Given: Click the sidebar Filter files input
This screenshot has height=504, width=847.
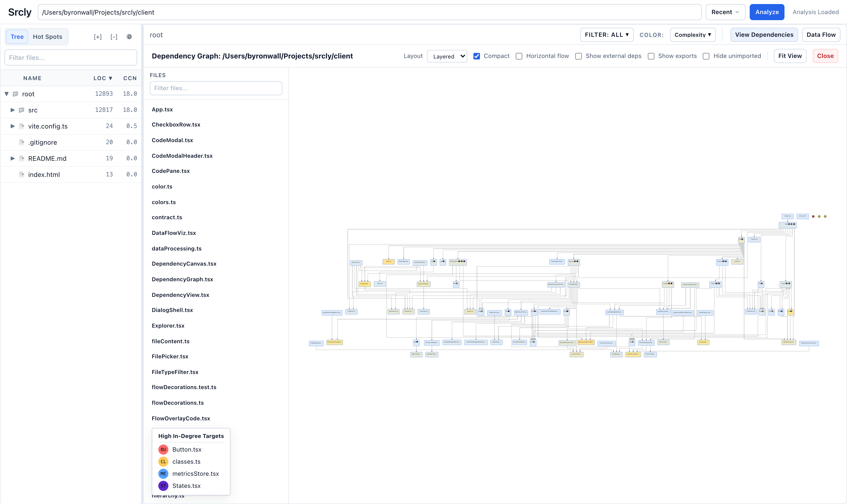Looking at the screenshot, I should point(71,58).
